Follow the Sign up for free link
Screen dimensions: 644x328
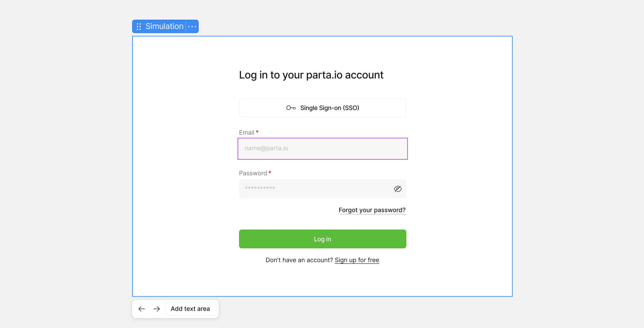tap(357, 260)
